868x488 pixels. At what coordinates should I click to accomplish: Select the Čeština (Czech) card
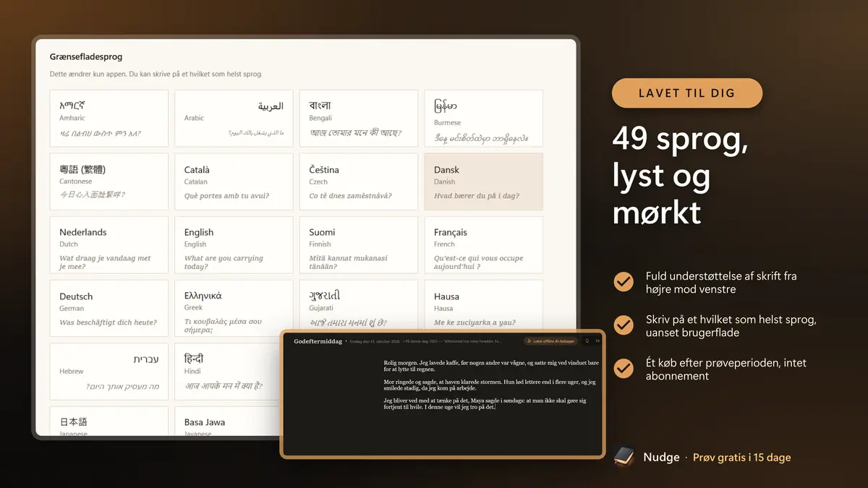359,181
